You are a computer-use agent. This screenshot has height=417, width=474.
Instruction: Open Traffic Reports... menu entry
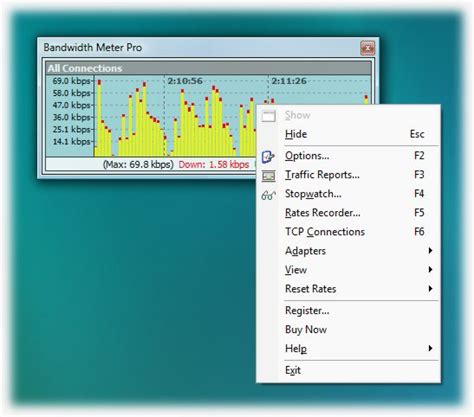click(x=348, y=175)
